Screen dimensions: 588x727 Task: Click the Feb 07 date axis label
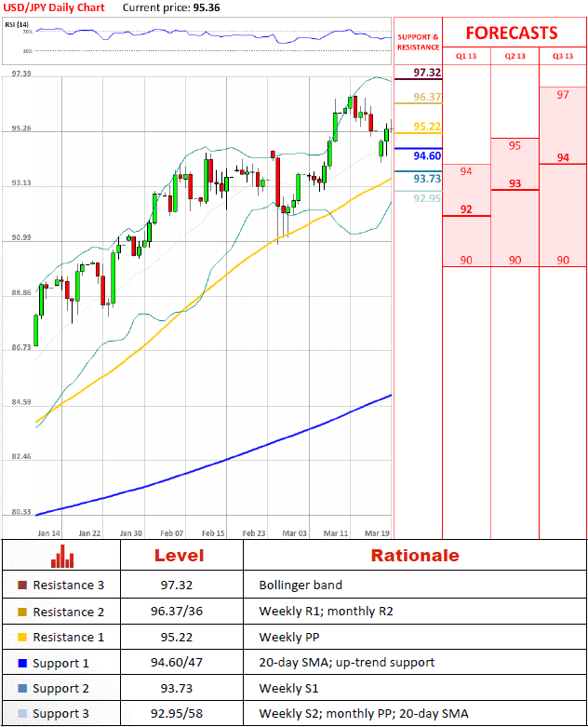pyautogui.click(x=172, y=533)
